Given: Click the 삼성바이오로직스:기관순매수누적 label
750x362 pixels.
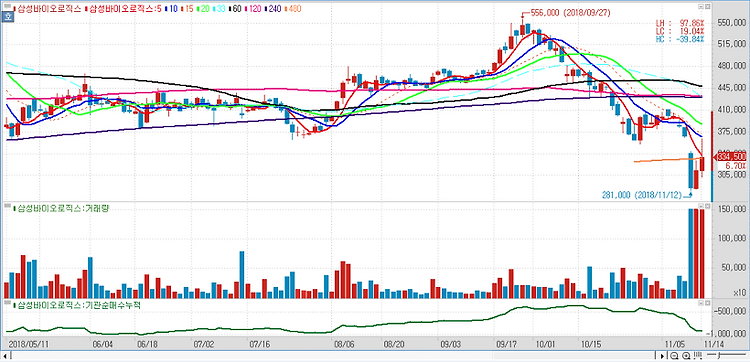Looking at the screenshot, I should coord(78,305).
